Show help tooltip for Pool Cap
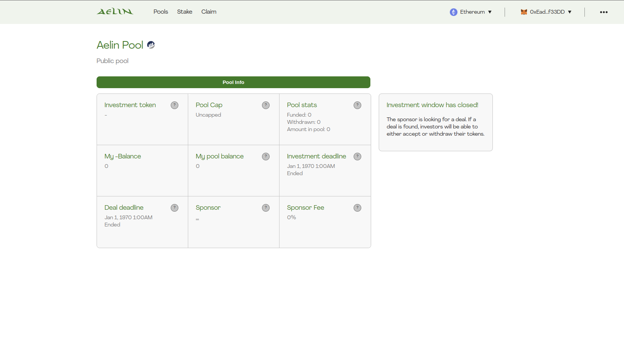 [266, 105]
